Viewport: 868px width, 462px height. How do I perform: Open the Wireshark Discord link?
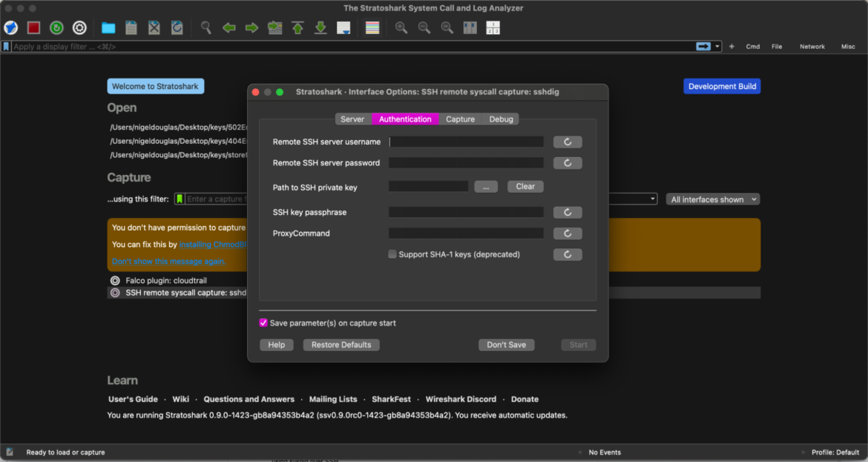[461, 399]
